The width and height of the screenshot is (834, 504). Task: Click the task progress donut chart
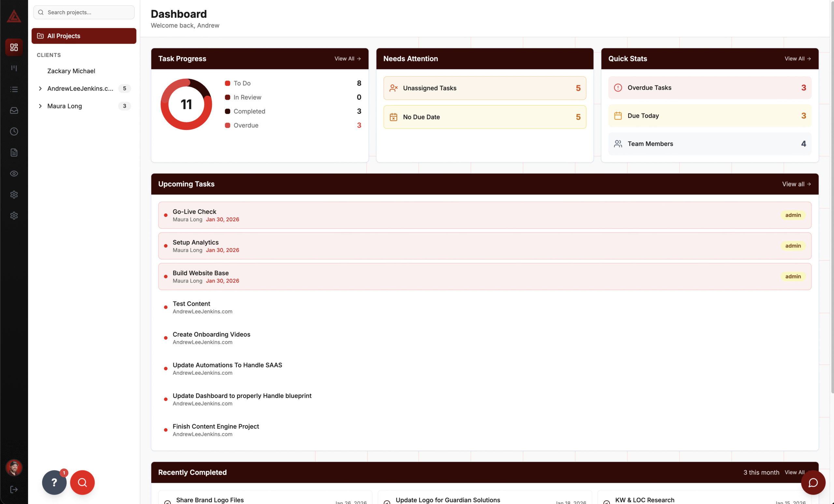(x=186, y=104)
